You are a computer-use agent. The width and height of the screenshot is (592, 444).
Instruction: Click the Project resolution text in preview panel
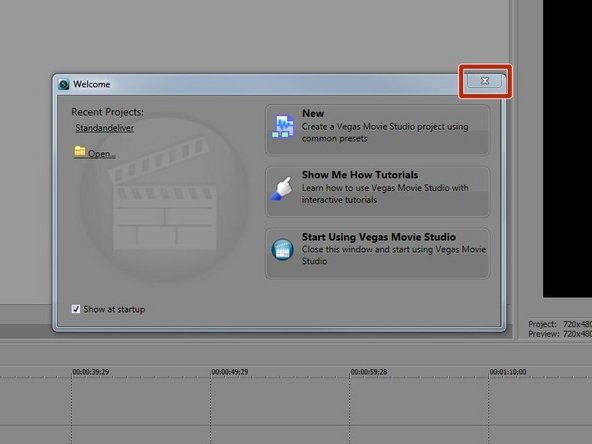coord(560,324)
